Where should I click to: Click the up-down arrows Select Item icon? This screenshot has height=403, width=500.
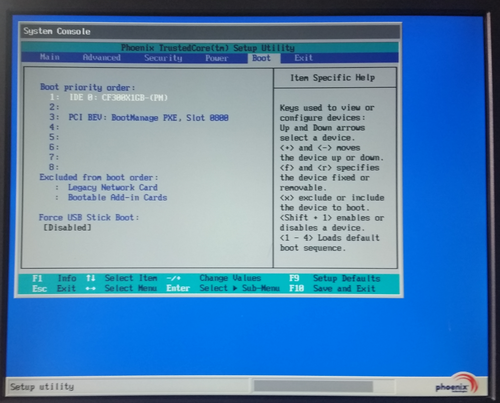[x=91, y=278]
